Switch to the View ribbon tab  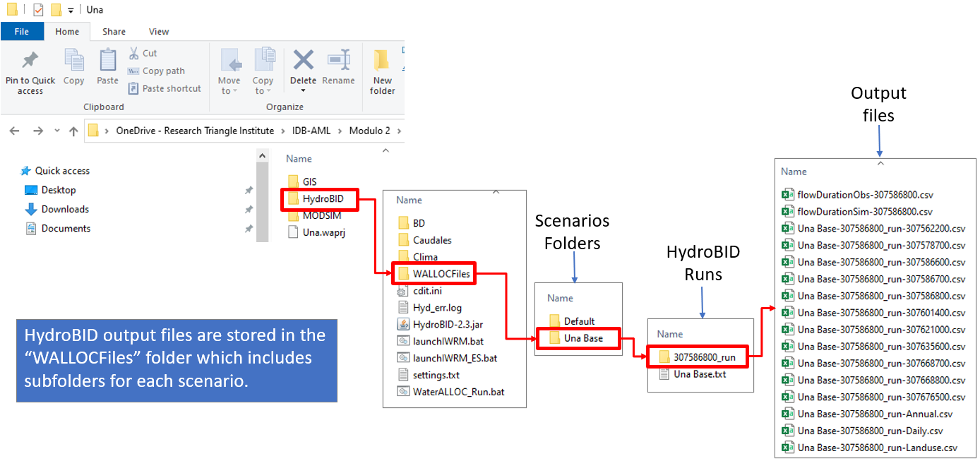point(159,31)
